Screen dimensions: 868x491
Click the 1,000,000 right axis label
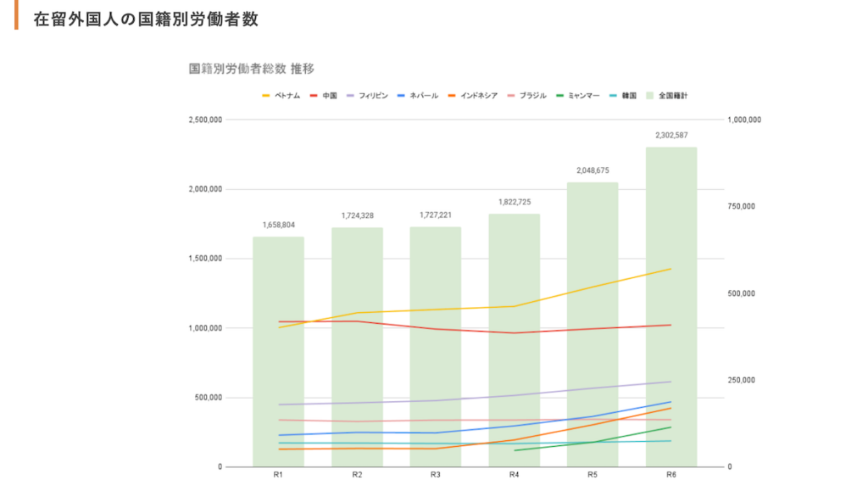pos(744,120)
